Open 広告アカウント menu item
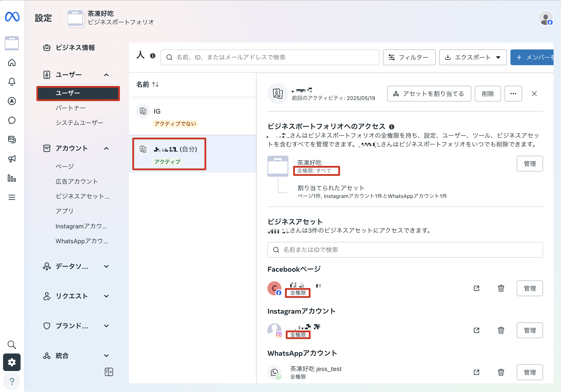 tap(77, 181)
